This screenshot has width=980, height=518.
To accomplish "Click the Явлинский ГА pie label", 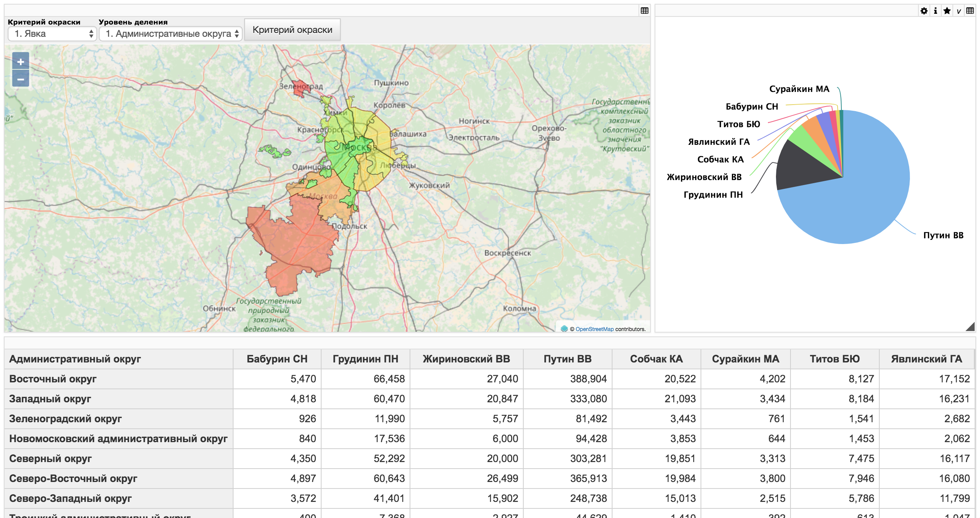I will [x=719, y=142].
